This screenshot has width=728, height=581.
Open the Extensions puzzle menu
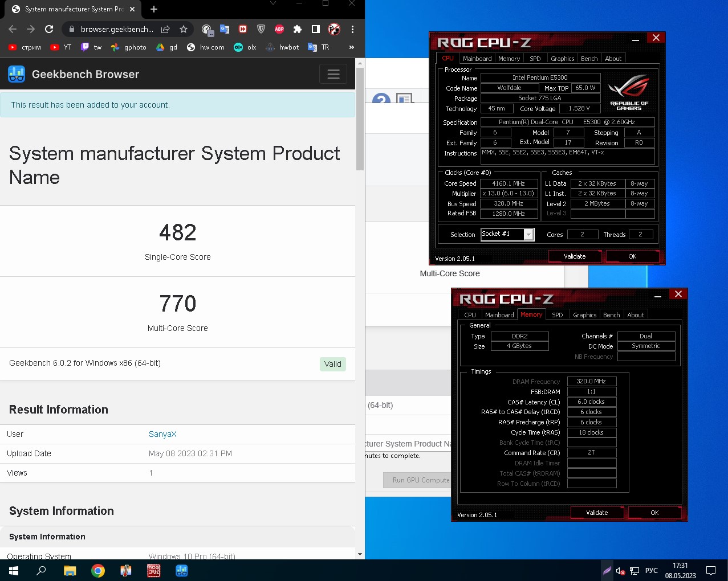(298, 29)
